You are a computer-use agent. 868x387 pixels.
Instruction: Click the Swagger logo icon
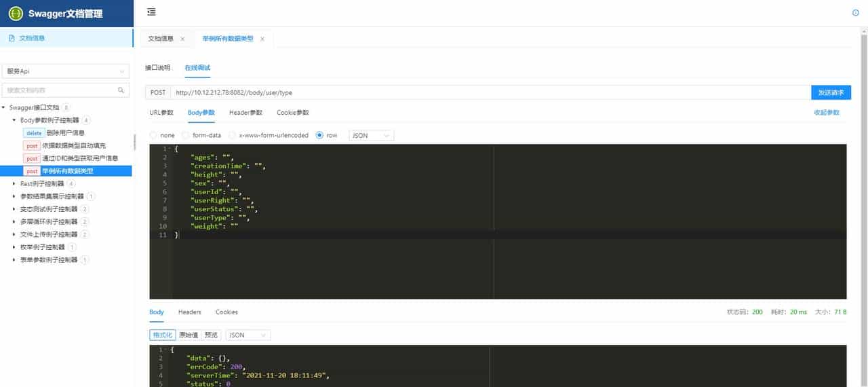tap(16, 14)
